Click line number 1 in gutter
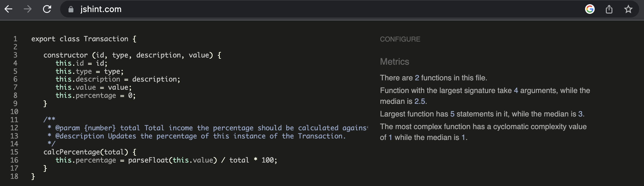 point(15,39)
